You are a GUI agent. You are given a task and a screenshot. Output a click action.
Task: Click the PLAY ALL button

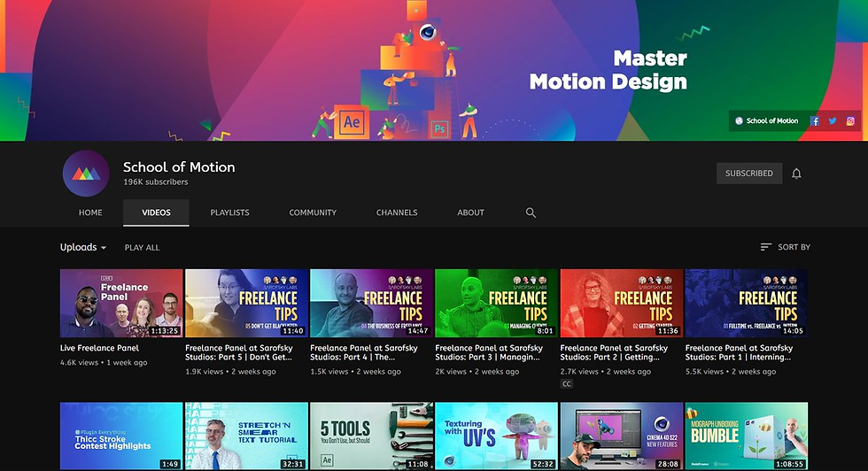click(x=142, y=247)
